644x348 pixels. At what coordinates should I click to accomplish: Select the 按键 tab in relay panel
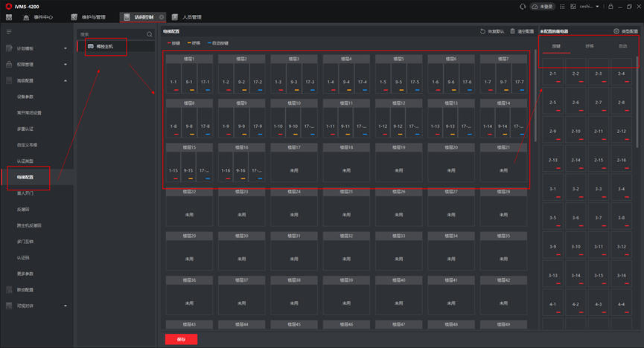556,46
